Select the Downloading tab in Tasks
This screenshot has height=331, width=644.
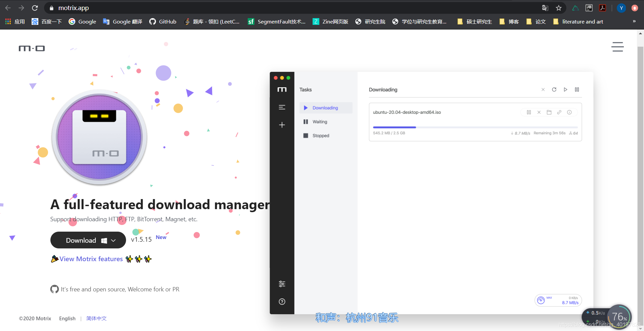(326, 108)
